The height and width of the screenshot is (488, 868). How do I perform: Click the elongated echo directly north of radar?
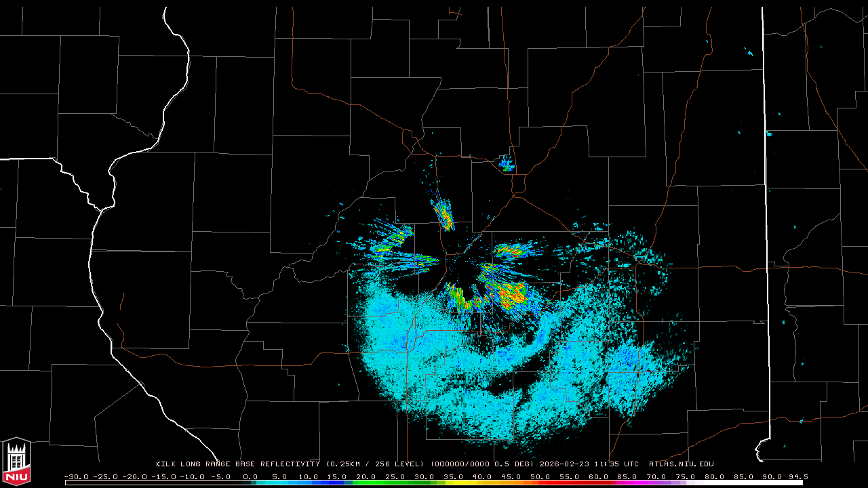pyautogui.click(x=444, y=213)
